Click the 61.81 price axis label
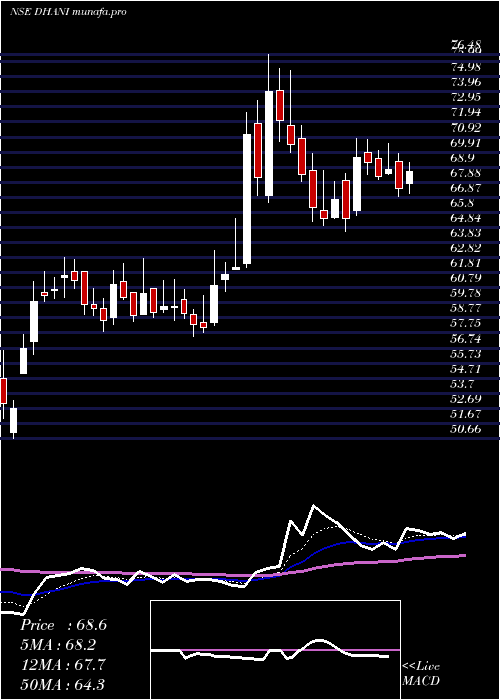Image resolution: width=500 pixels, height=700 pixels. point(466,263)
